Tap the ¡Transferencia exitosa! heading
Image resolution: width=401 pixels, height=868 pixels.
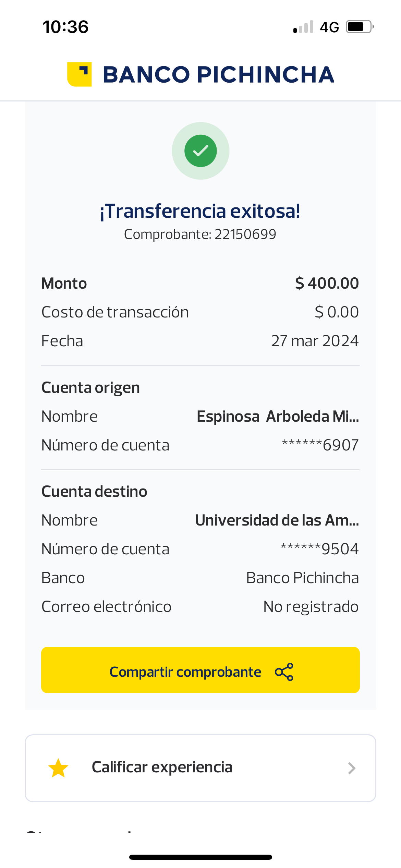(x=200, y=211)
